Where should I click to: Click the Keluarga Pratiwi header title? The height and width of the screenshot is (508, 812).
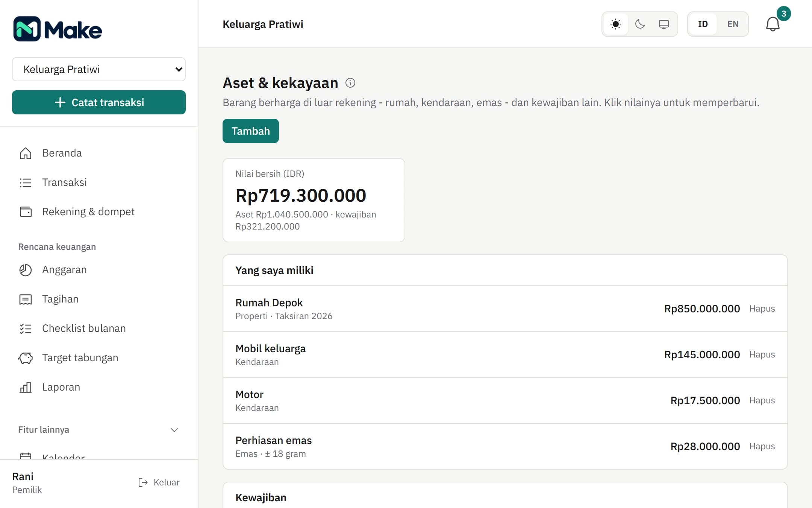(x=263, y=24)
